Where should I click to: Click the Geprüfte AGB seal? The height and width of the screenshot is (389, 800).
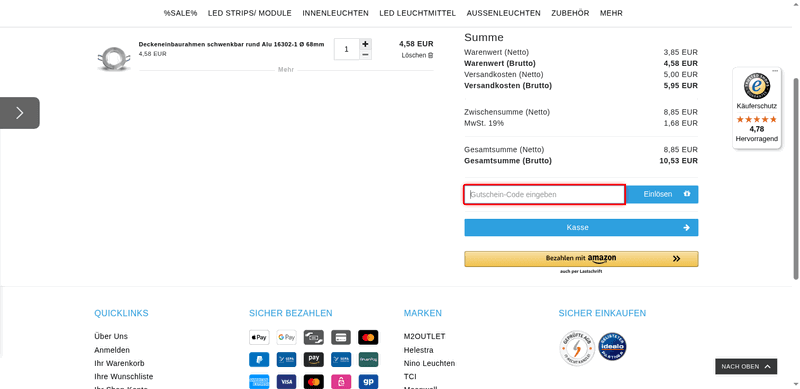tap(577, 348)
